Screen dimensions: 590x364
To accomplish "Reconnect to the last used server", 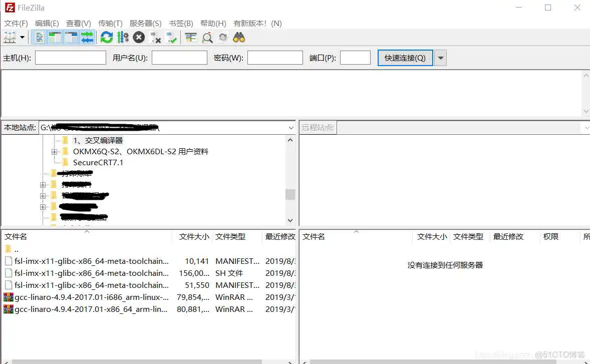I will pos(170,37).
